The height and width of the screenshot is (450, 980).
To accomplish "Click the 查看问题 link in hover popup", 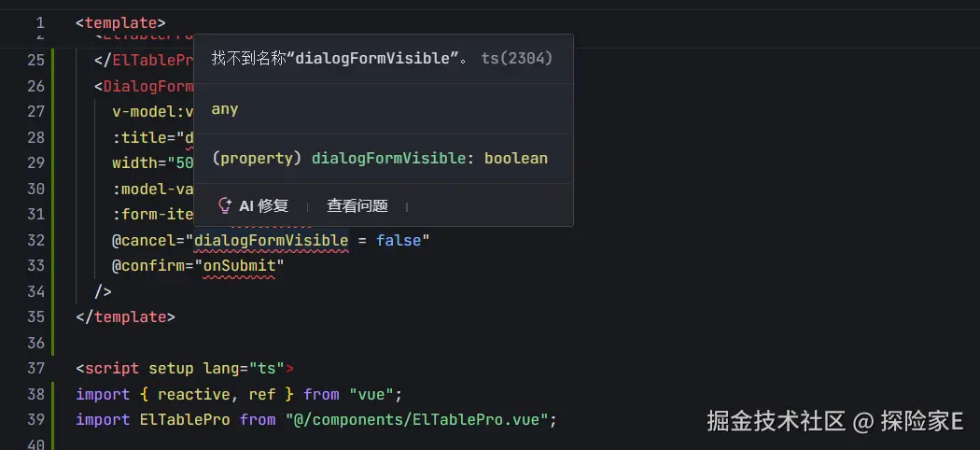I will pyautogui.click(x=357, y=206).
